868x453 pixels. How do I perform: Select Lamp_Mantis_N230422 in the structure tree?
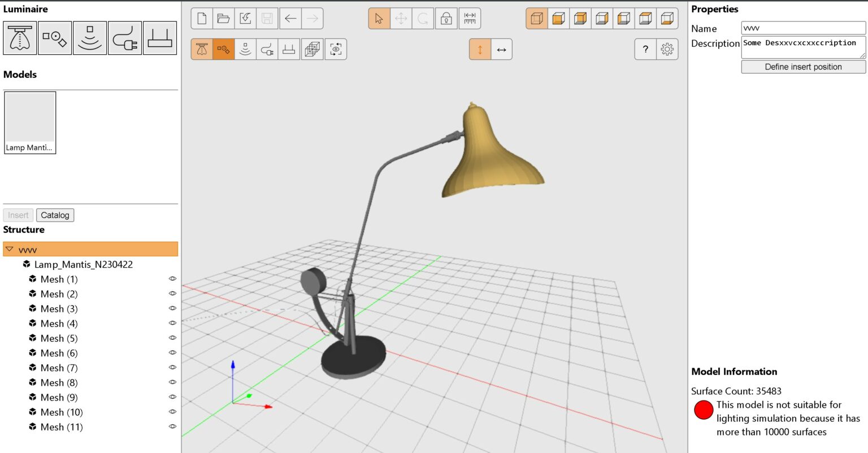[x=83, y=264]
